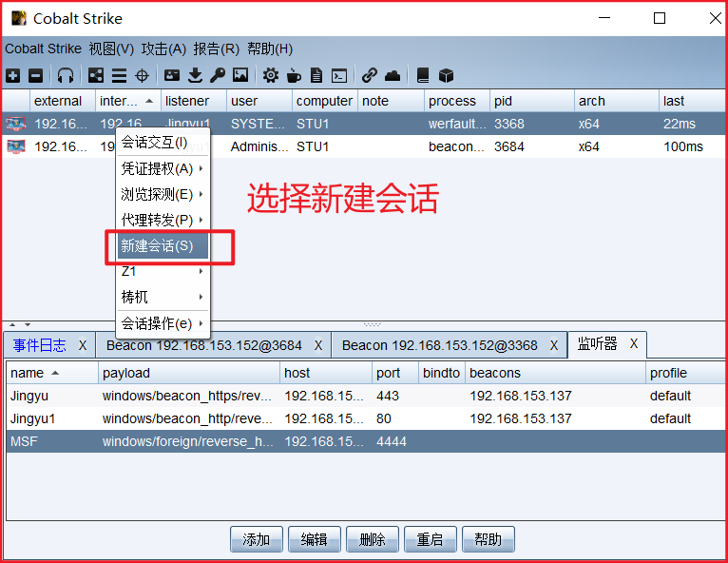Click the plus (new connection) toolbar icon

point(13,75)
